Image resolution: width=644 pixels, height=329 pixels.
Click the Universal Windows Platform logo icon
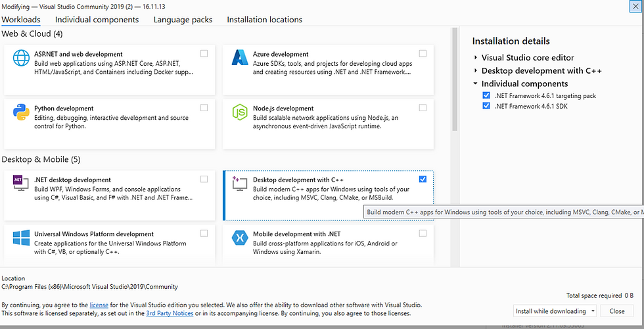22,239
